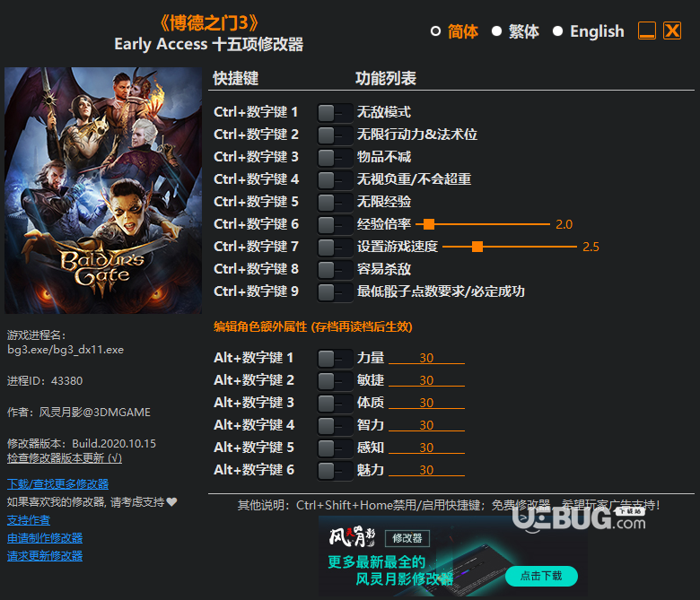Click the 快捷键 column header
The width and height of the screenshot is (700, 600).
(x=236, y=79)
